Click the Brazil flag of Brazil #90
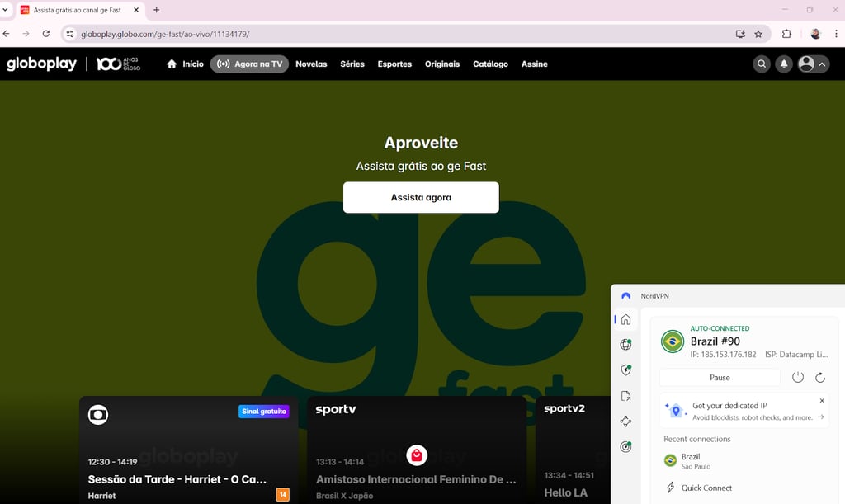 pos(673,341)
